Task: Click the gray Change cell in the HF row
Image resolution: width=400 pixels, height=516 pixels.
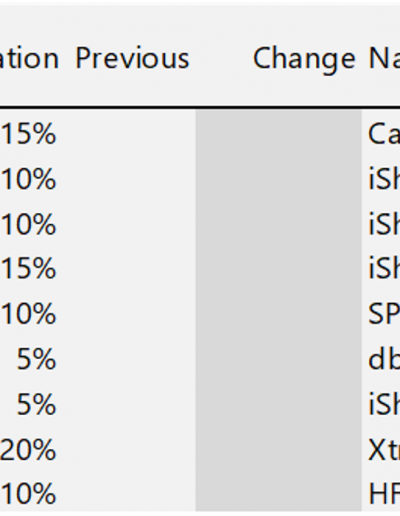Action: (x=278, y=492)
